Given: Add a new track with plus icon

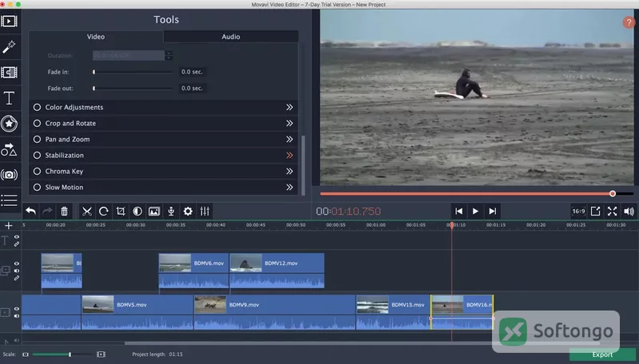Looking at the screenshot, I should [9, 225].
